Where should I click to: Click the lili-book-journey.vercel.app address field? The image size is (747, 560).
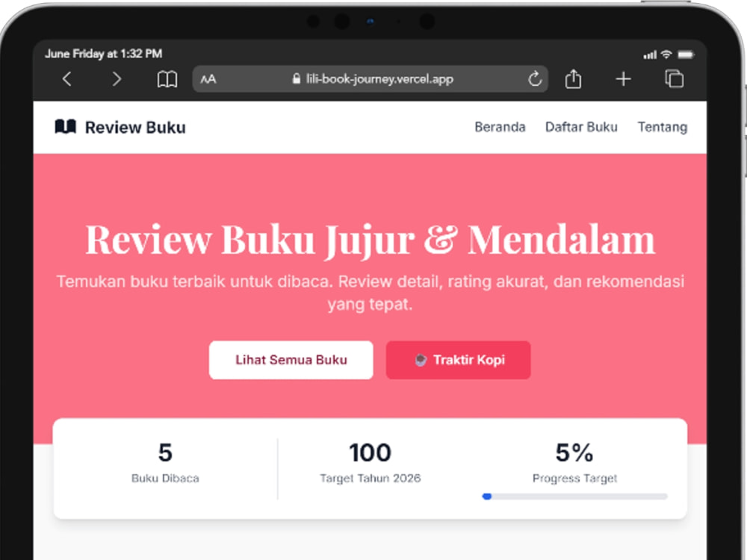371,79
